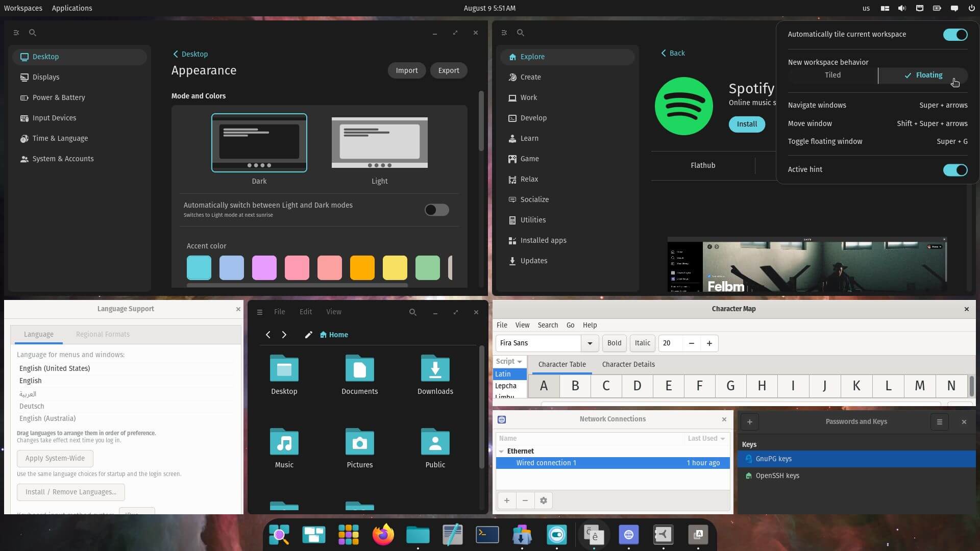Open the Updates section in App Center sidebar
Screen dimensions: 980x551
pyautogui.click(x=534, y=261)
